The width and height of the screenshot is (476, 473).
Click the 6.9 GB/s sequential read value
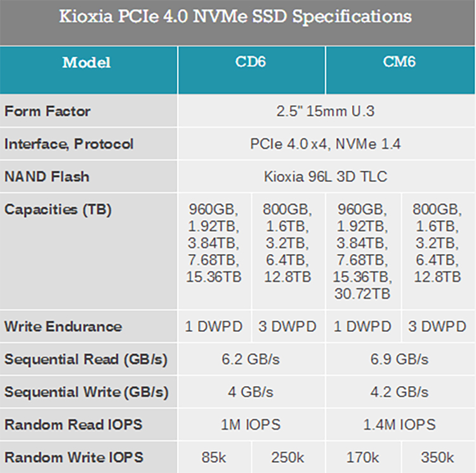click(400, 359)
